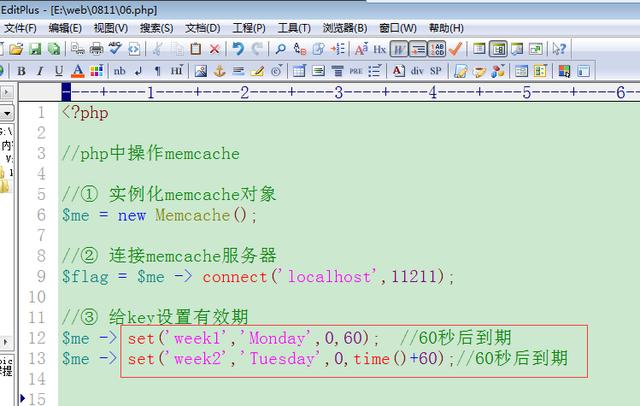The width and height of the screenshot is (640, 406).
Task: Insert an image with the picture icon
Action: pyautogui.click(x=201, y=71)
